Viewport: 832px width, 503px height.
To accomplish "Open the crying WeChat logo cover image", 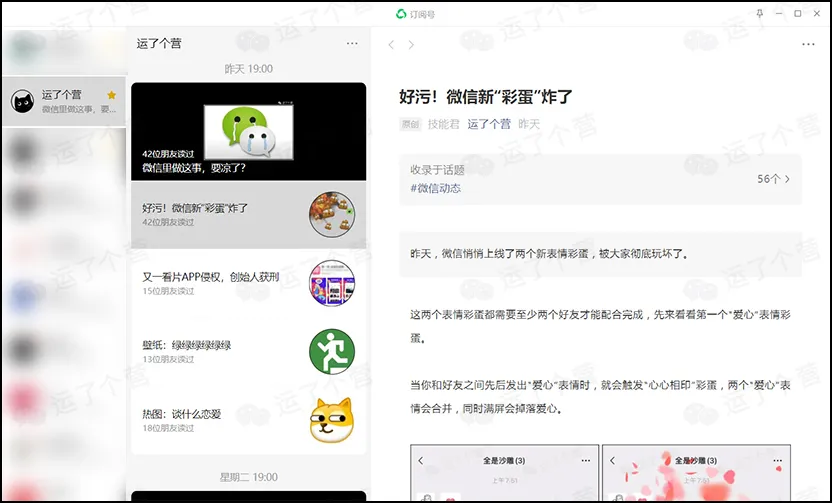I will pyautogui.click(x=249, y=132).
